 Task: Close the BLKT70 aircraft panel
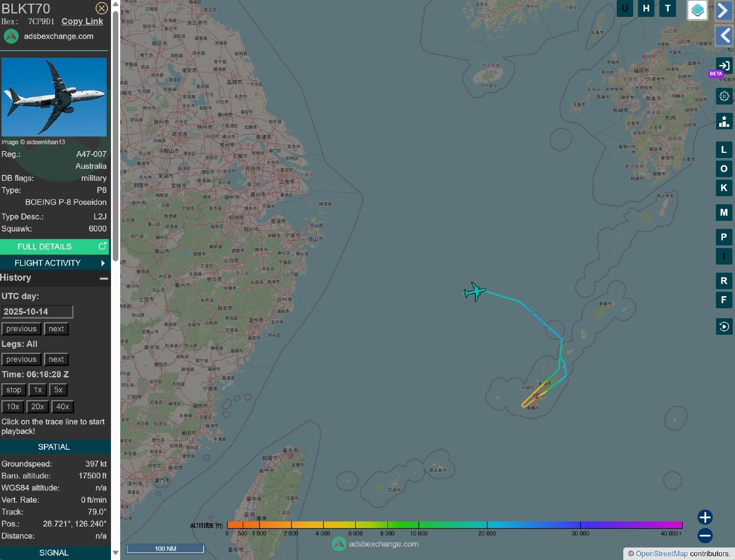tap(101, 8)
